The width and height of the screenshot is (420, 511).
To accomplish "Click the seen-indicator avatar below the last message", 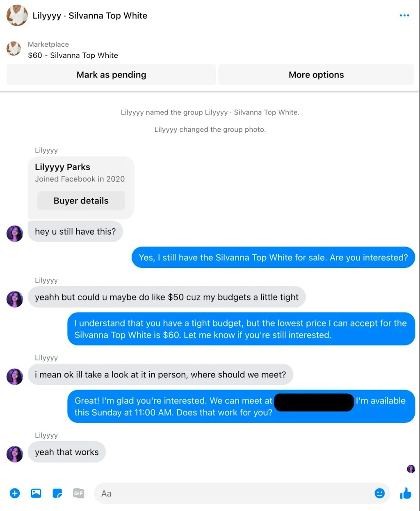I will [x=411, y=469].
